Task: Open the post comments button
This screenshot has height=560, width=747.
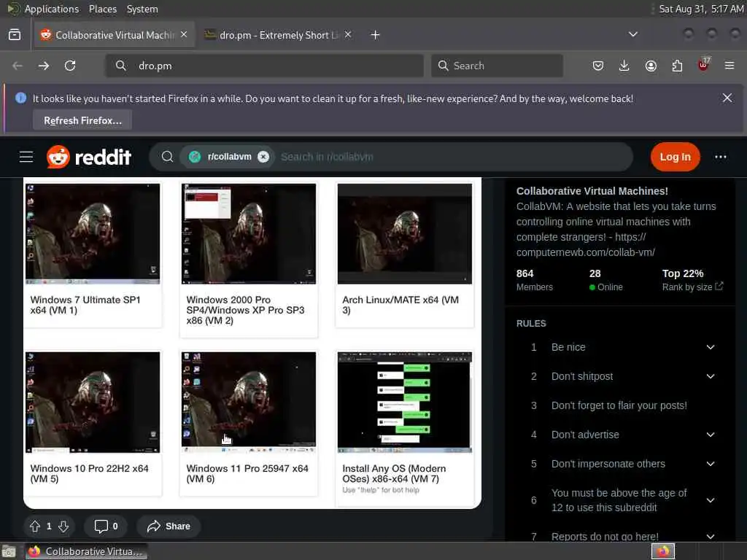Action: tap(106, 526)
